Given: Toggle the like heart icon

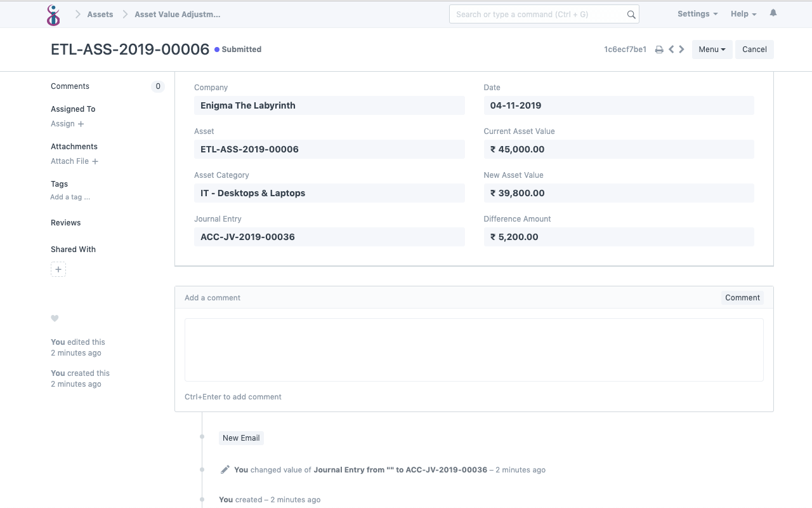Looking at the screenshot, I should (x=55, y=318).
